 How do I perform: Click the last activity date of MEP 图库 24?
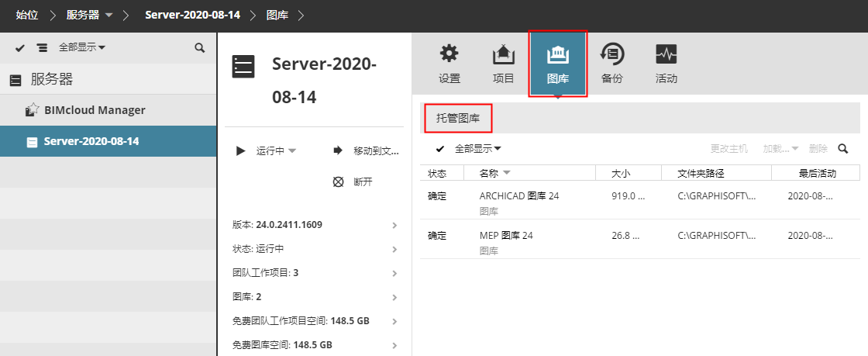[x=811, y=235]
